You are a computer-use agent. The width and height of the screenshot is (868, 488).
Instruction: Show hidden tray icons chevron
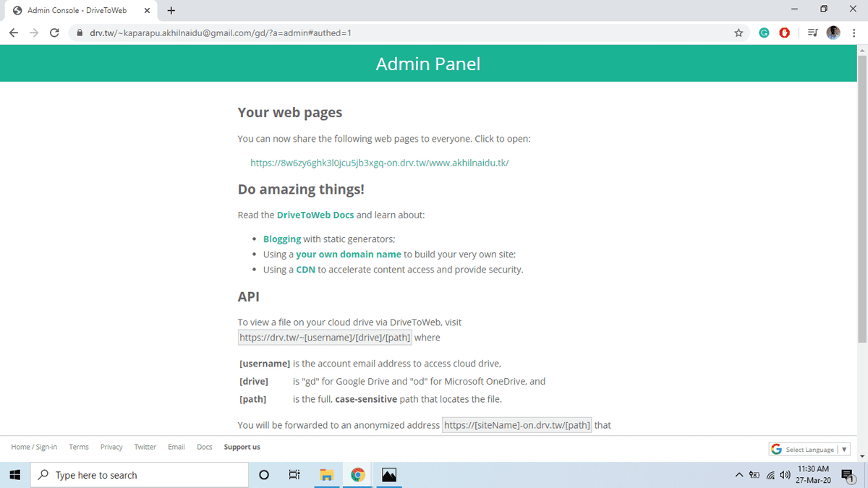click(739, 475)
